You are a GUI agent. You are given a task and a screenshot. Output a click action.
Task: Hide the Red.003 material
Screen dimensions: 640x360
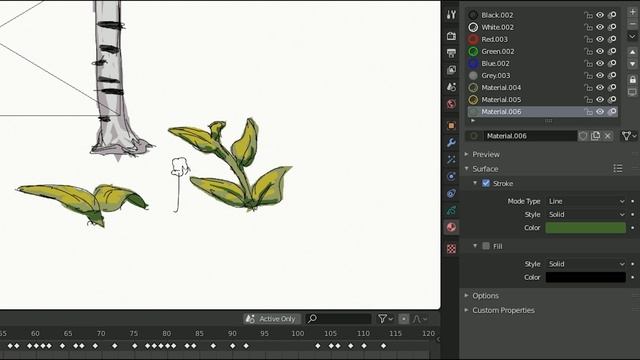pyautogui.click(x=600, y=39)
